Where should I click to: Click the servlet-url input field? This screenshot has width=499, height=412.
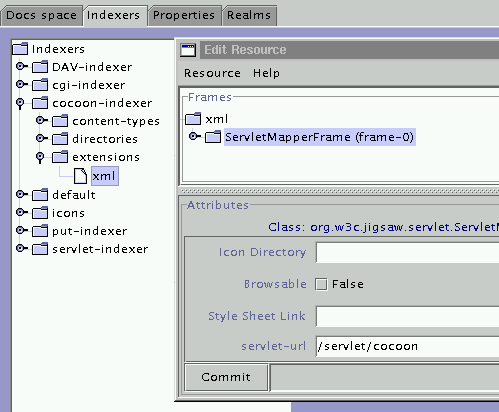coord(407,346)
